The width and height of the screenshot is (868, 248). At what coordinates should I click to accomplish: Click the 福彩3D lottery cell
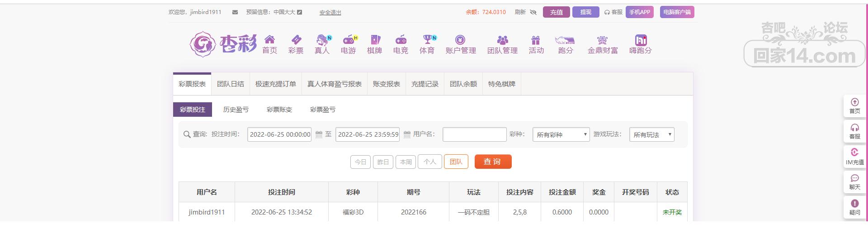click(x=353, y=212)
